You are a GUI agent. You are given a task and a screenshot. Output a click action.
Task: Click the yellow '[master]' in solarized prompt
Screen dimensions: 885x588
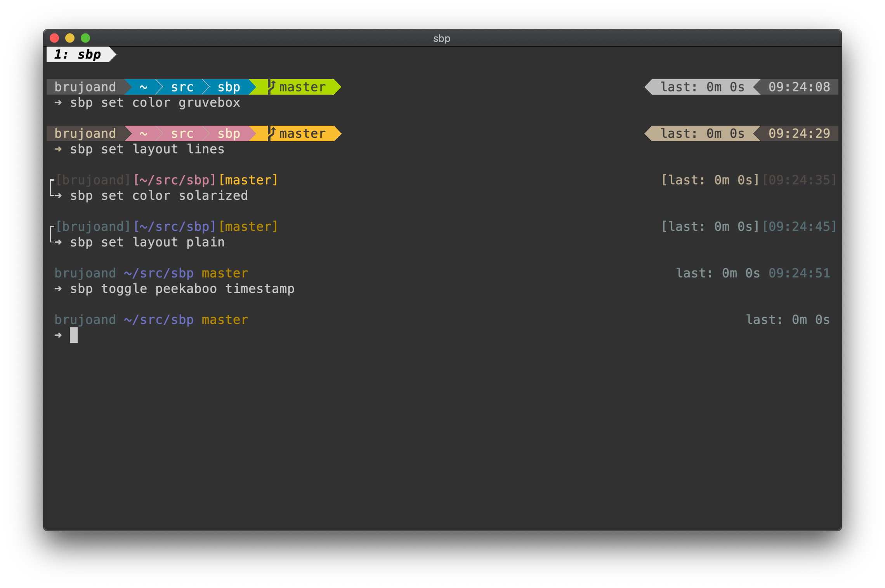(x=248, y=227)
